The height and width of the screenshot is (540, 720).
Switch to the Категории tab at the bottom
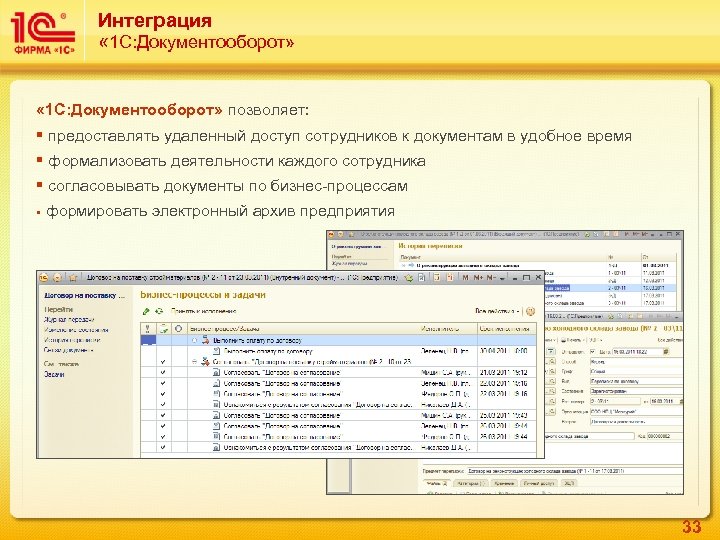click(x=471, y=484)
